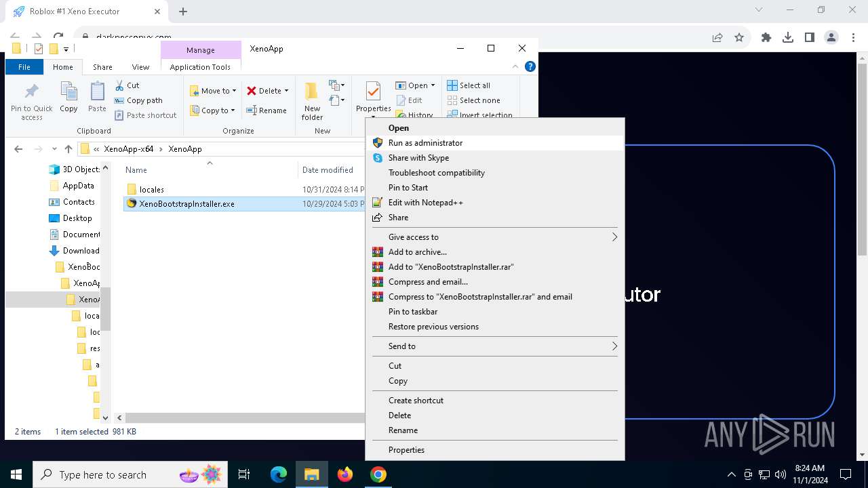Click Select all in ribbon
Image resolution: width=868 pixels, height=488 pixels.
(469, 85)
